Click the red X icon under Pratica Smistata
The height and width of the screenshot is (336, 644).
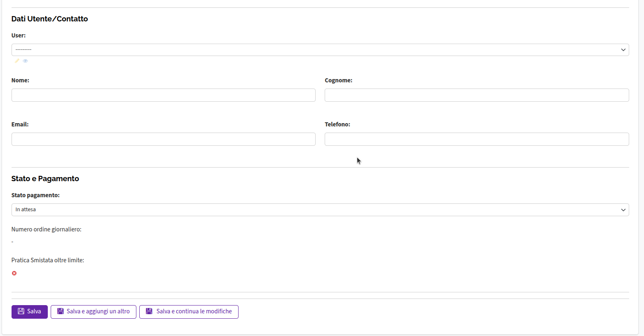pos(14,273)
